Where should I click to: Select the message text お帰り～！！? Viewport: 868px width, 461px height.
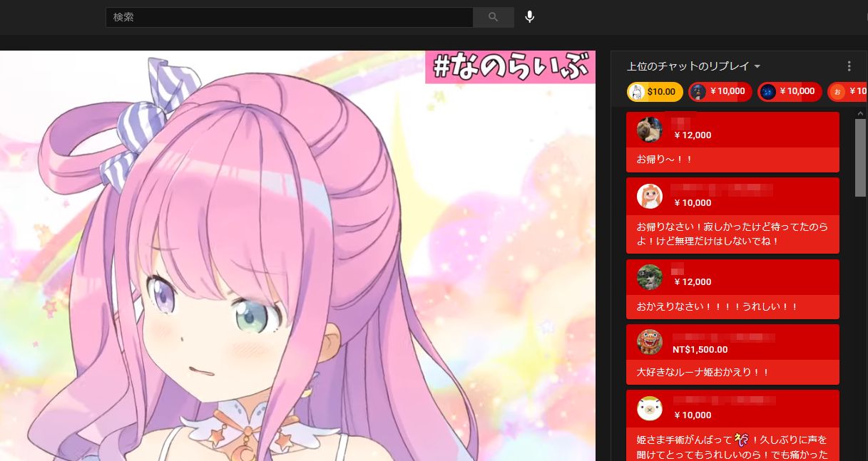click(x=665, y=160)
